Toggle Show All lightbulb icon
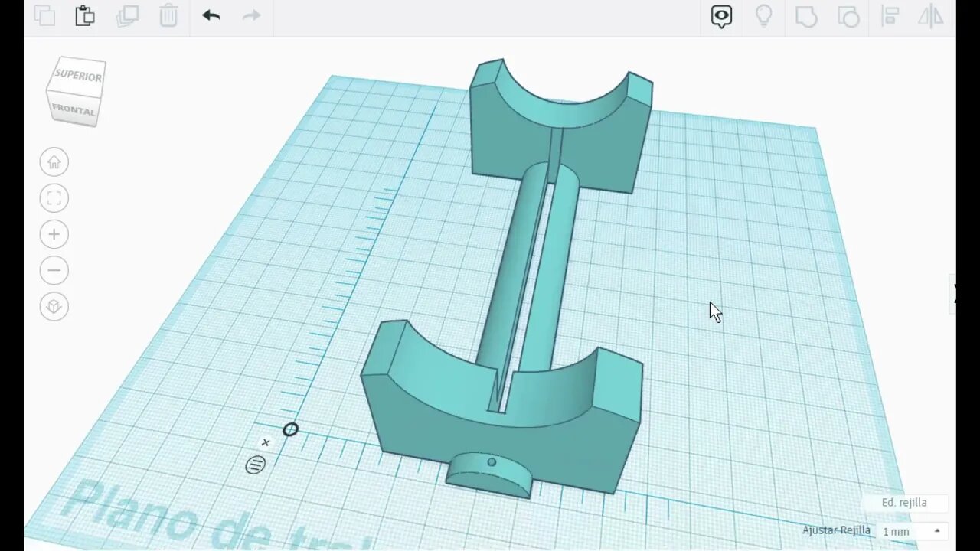980x551 pixels. click(763, 16)
